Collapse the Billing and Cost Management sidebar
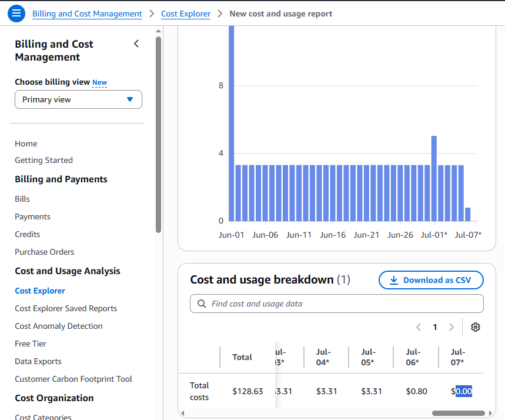The image size is (505, 420). (136, 44)
